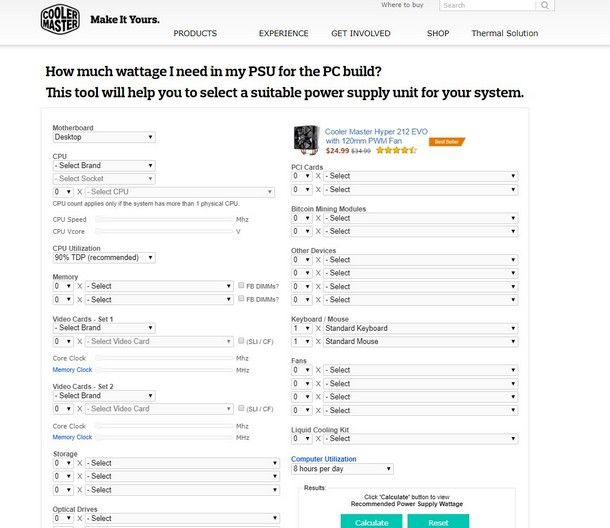Screen dimensions: 610x528
Task: Toggle Video Cards Set 1 SLI/CF checkbox
Action: point(241,340)
